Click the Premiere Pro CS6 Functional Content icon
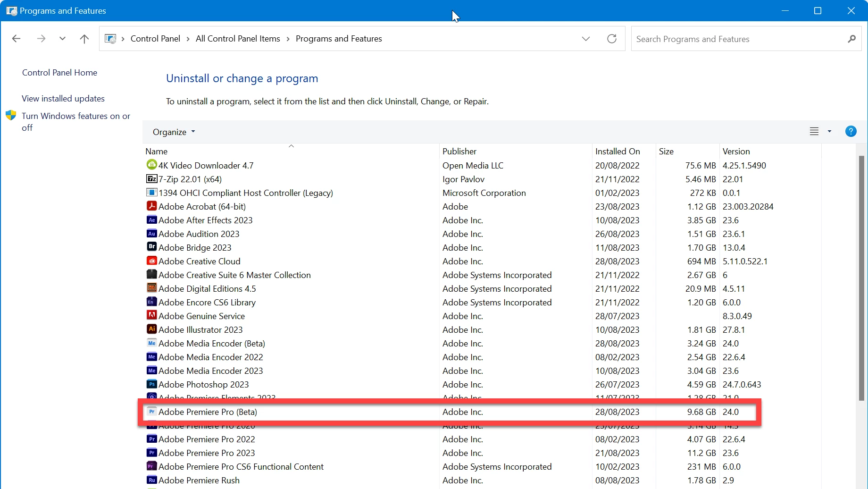The image size is (868, 489). coord(151,466)
